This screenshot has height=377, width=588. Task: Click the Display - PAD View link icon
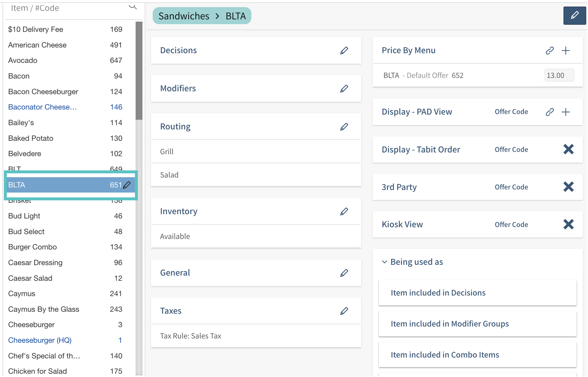click(549, 112)
